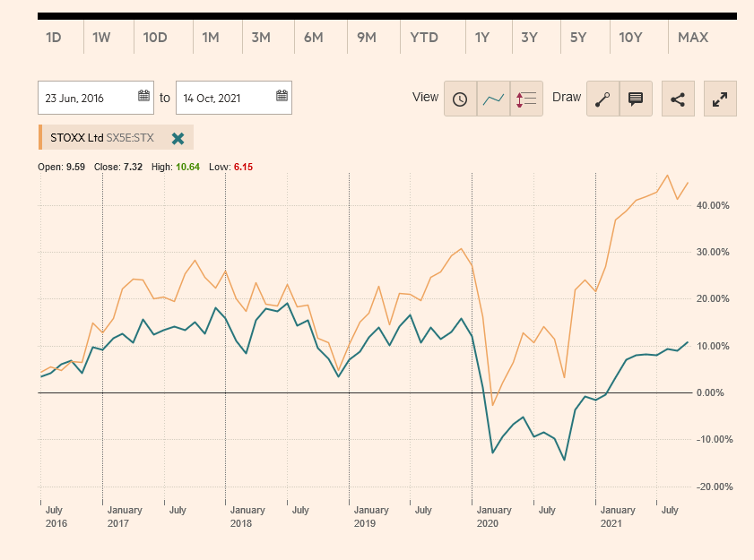Select the line chart view icon
This screenshot has height=560, width=754.
pyautogui.click(x=493, y=99)
